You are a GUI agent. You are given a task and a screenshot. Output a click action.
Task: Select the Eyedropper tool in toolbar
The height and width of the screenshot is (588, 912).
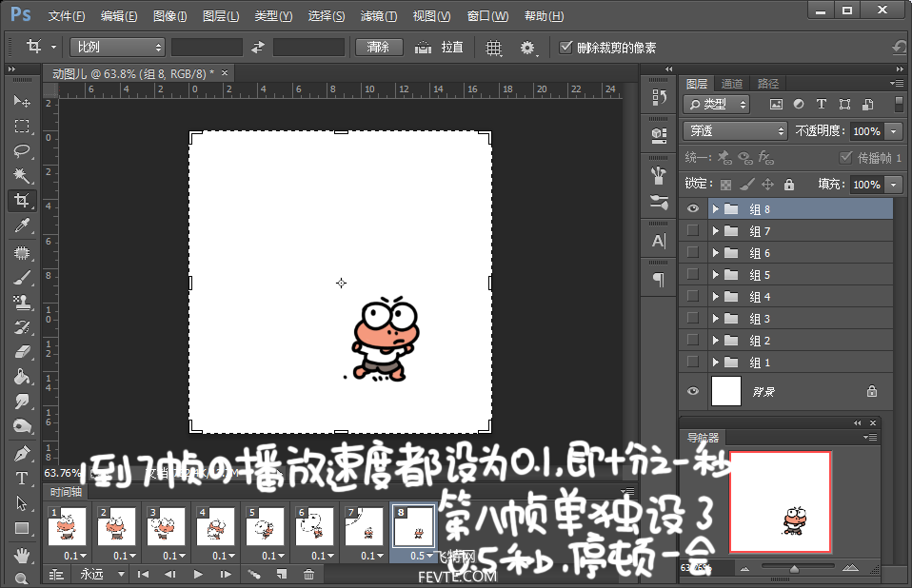[x=22, y=225]
